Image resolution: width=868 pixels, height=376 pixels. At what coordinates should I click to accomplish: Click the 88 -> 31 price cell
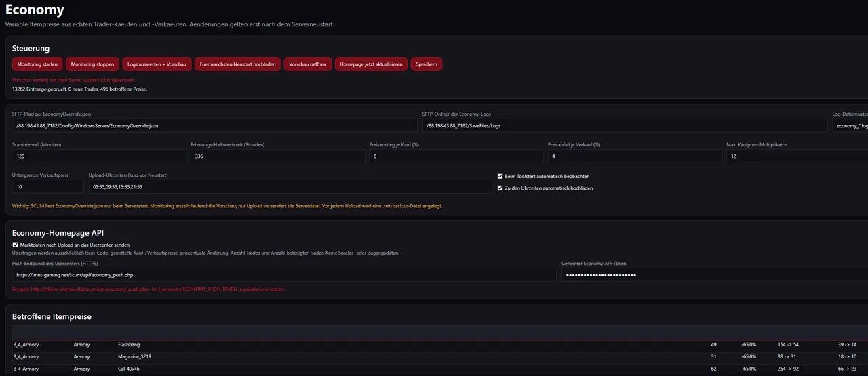tap(787, 356)
